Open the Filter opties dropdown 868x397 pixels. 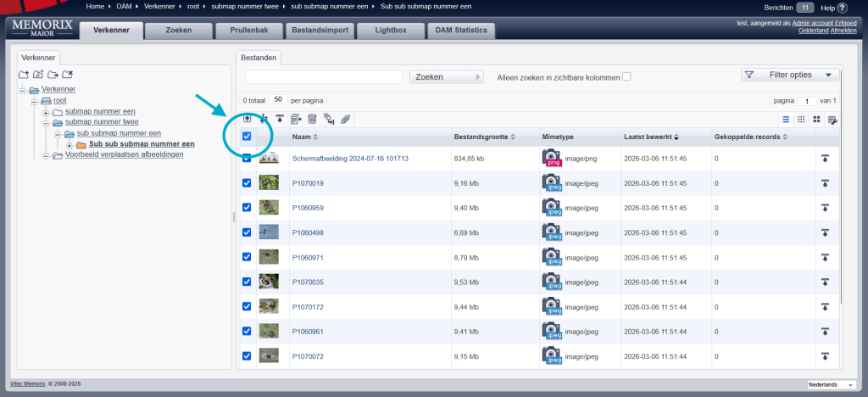pos(790,75)
